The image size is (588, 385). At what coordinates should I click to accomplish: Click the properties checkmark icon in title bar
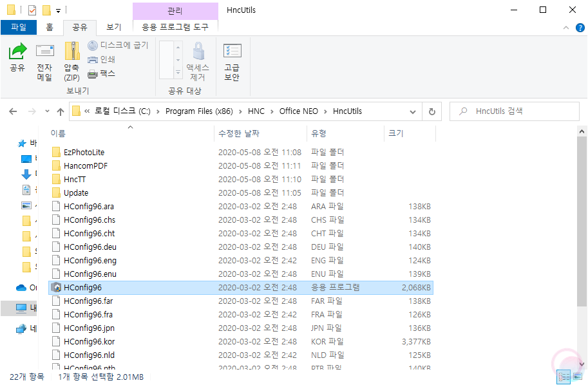(x=32, y=10)
